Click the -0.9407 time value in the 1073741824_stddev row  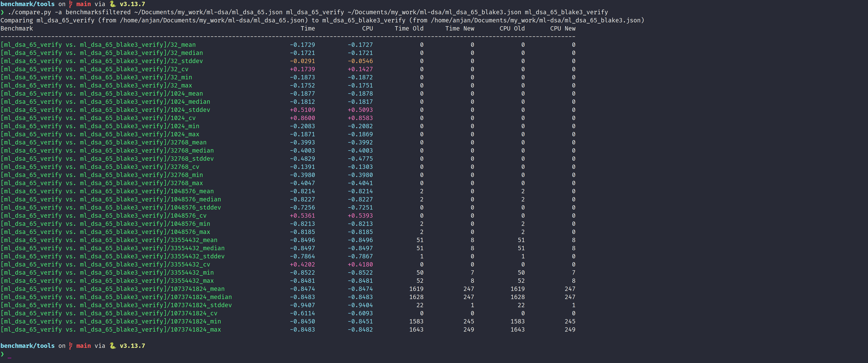[x=302, y=305]
